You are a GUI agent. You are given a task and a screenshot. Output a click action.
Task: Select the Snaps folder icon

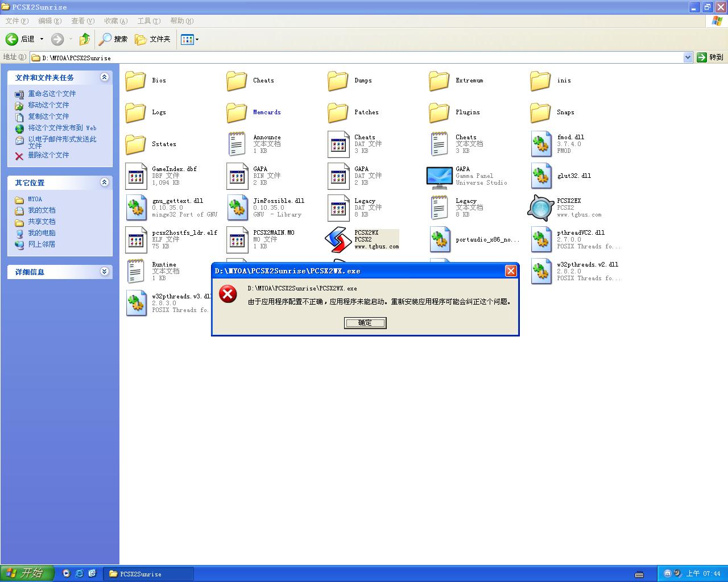coord(540,113)
